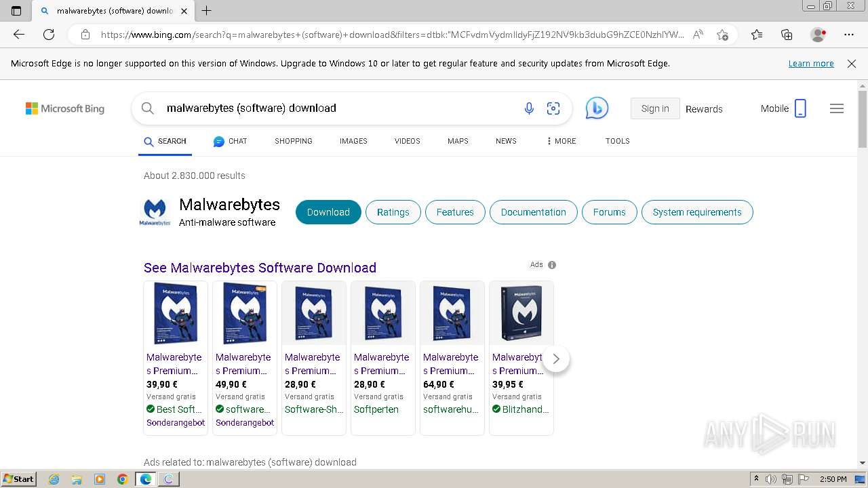Select the Features pill button
868x488 pixels.
[x=455, y=212]
